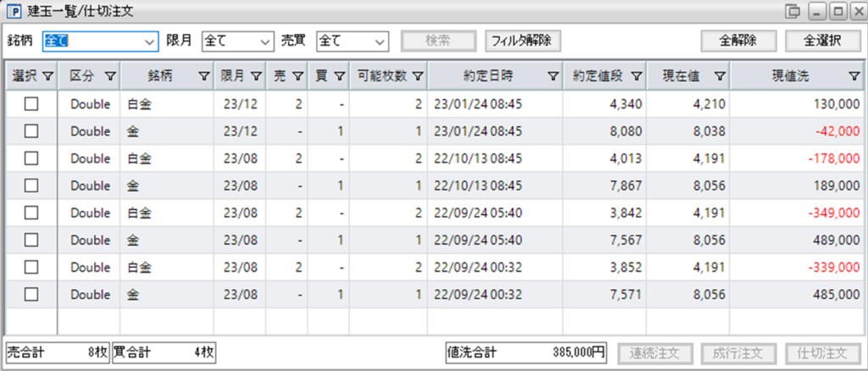Click the 7,571 contract price cell
This screenshot has height=371, width=868.
[x=604, y=294]
